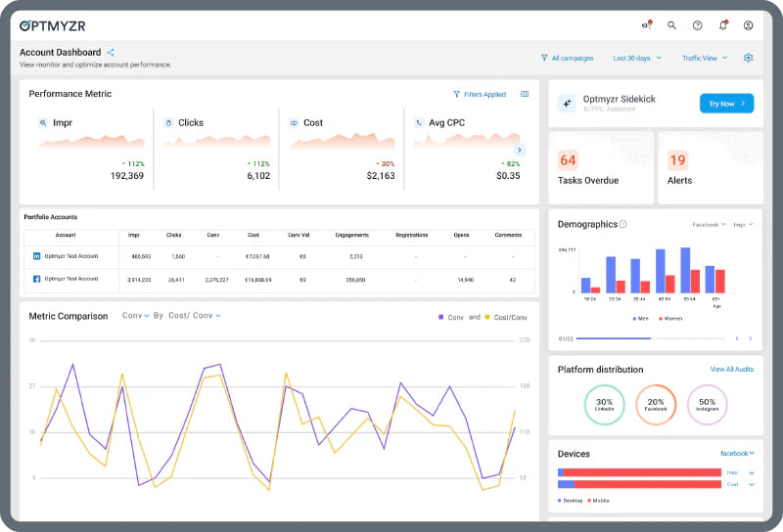Viewport: 783px width, 532px height.
Task: Click the columns layout icon in Performance Metric
Action: coord(525,95)
